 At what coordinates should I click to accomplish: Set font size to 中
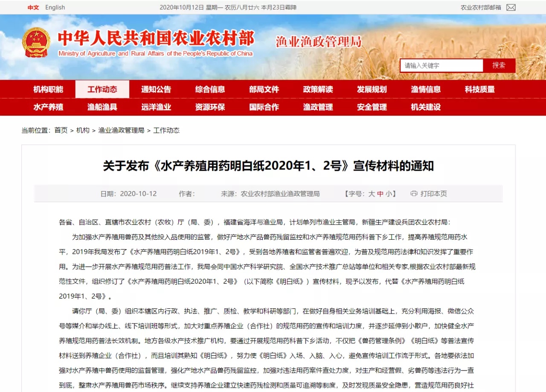(x=380, y=194)
